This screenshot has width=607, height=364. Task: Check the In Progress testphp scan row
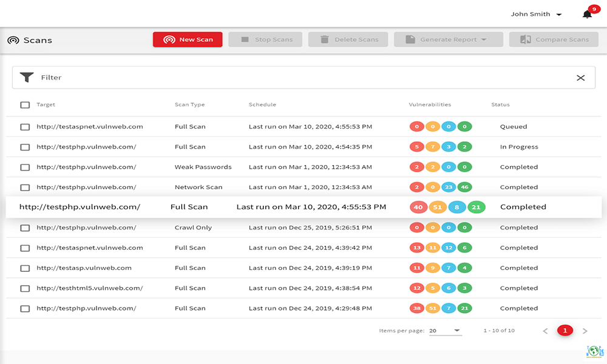pyautogui.click(x=25, y=147)
